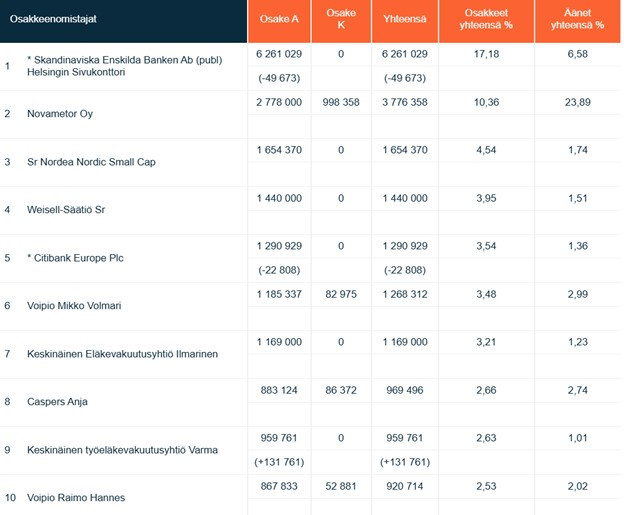Select the Voipio Mikko Volmari name
Screen dimensions: 624x515
pyautogui.click(x=74, y=306)
